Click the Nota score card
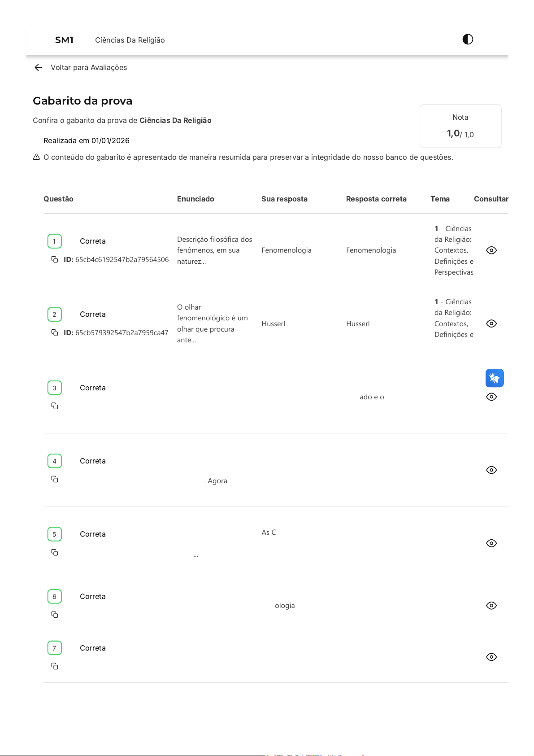 [x=460, y=126]
